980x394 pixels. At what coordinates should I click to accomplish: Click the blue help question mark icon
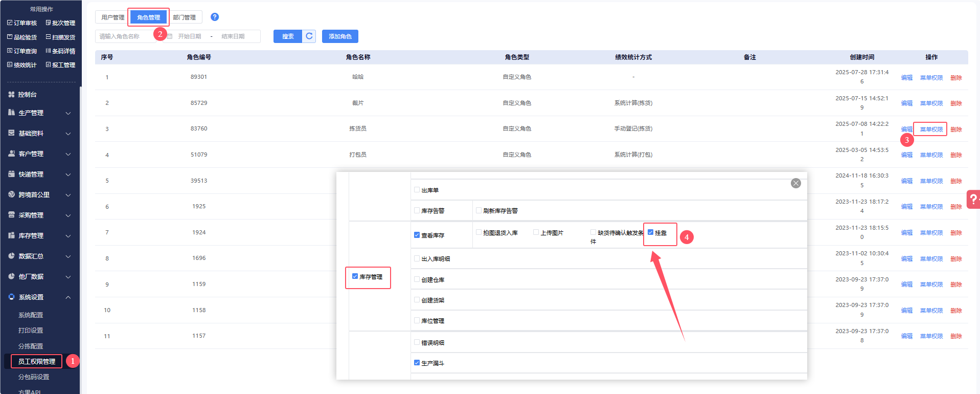pyautogui.click(x=215, y=17)
